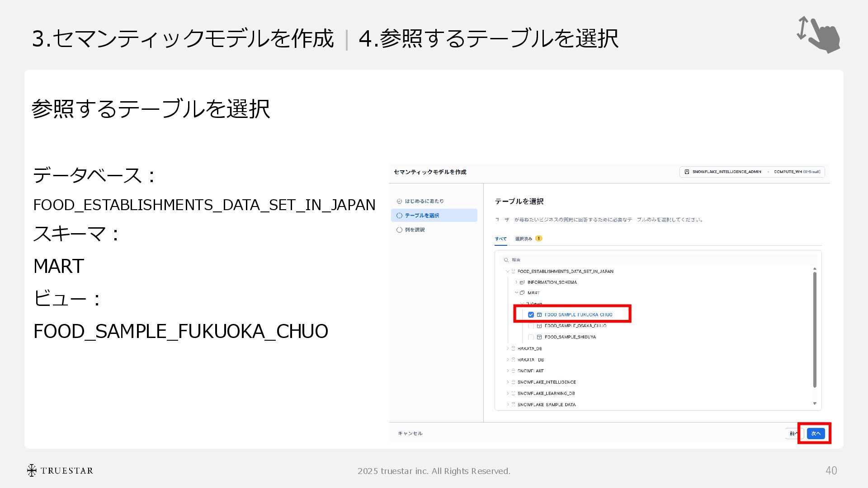
Task: Click the schema icon next to MART
Action: pos(522,293)
